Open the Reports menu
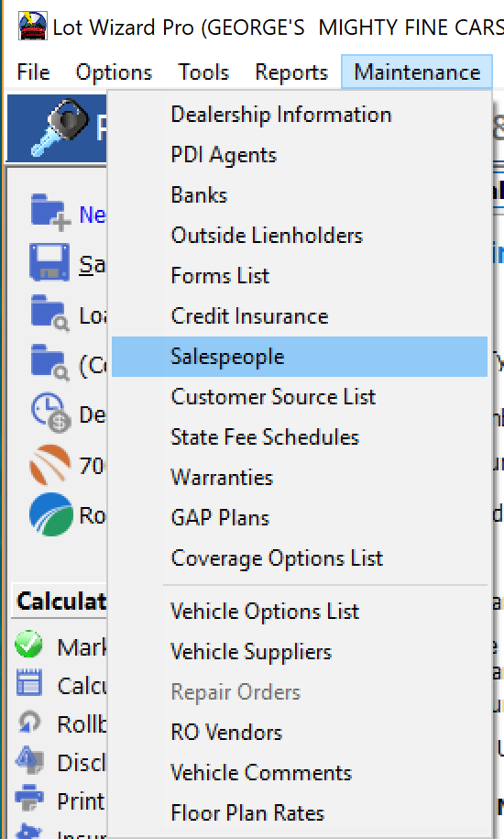504x839 pixels. (x=291, y=72)
